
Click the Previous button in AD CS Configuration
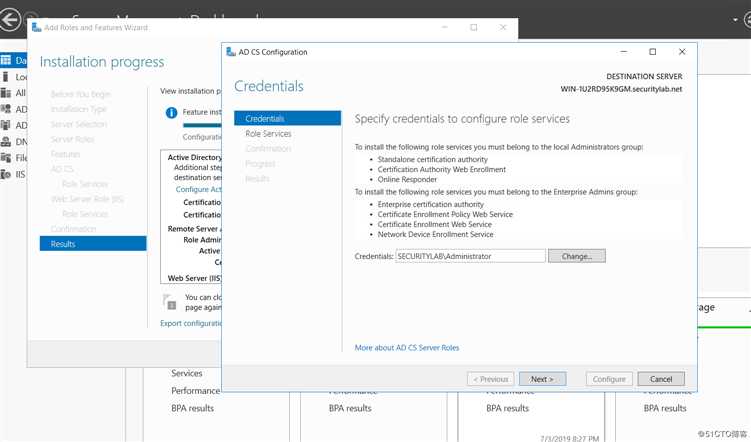(490, 379)
